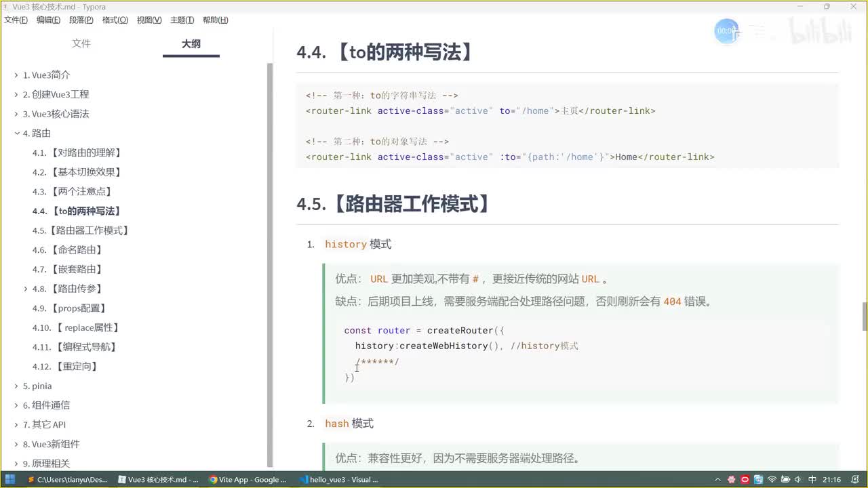868x488 pixels.
Task: Open the 视图(V) menu
Action: [x=149, y=20]
